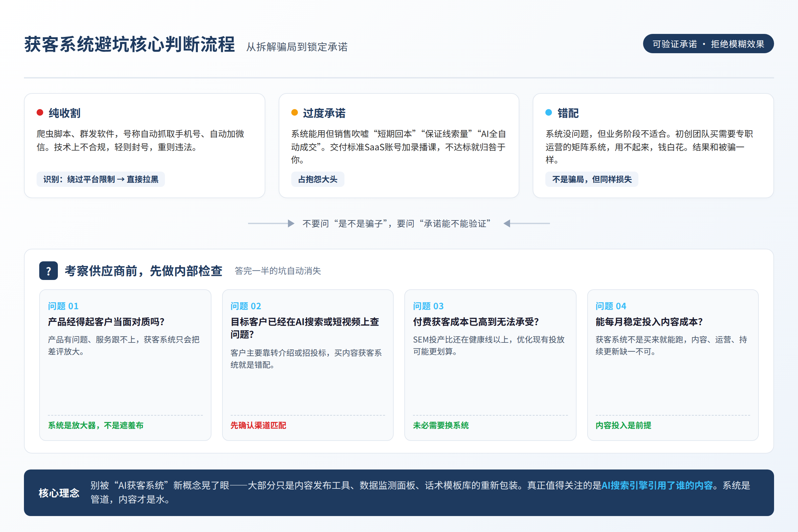
Task: Click the question 目标客户已经在AI搜索或短视频上查问题？
Action: coord(305,328)
